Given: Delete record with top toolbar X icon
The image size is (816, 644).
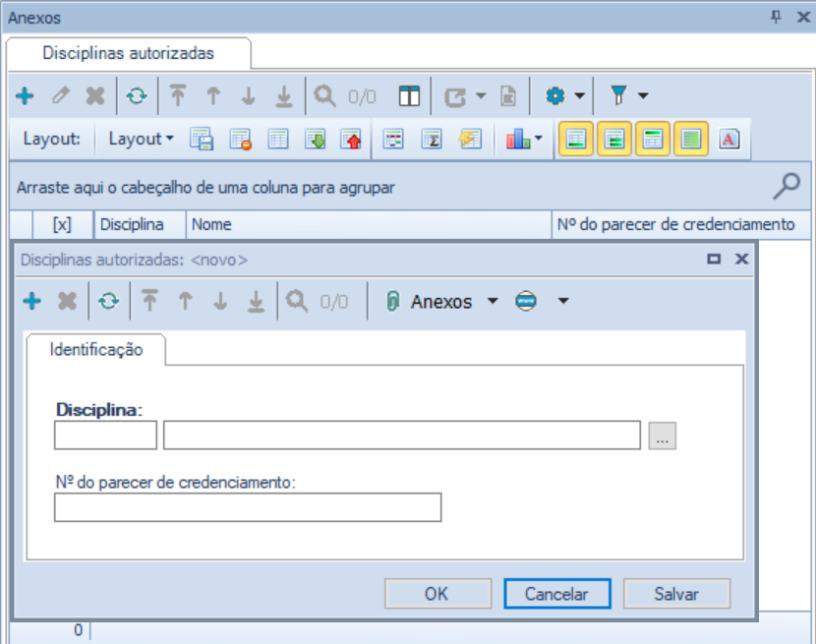Looking at the screenshot, I should (95, 95).
